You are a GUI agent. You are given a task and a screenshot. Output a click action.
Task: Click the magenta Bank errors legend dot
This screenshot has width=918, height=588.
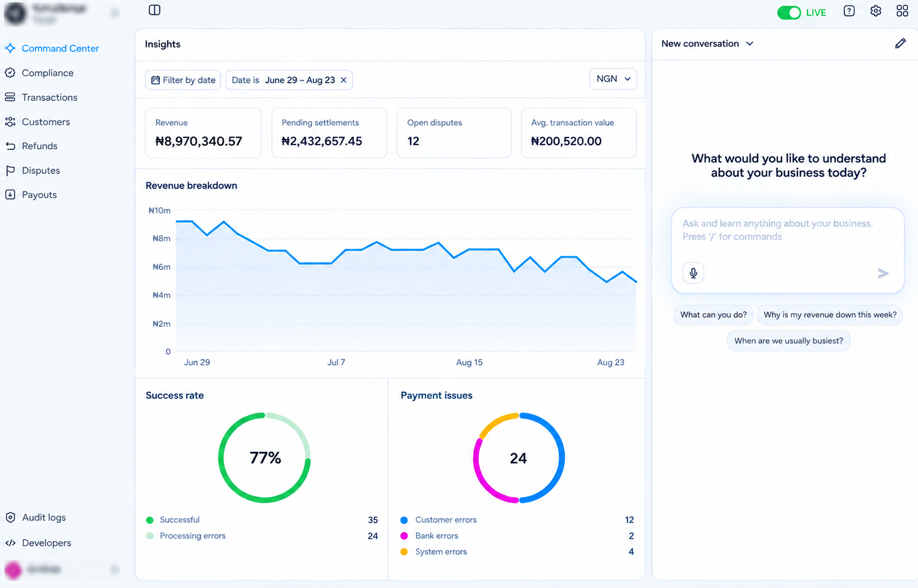click(x=404, y=536)
